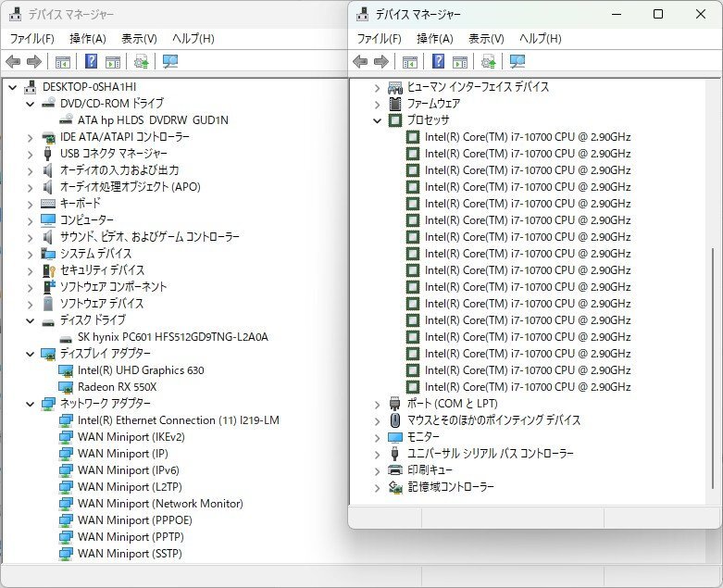Viewport: 723px width, 588px height.
Task: Collapse the ディスプレイ アダプター category
Action: click(x=30, y=354)
